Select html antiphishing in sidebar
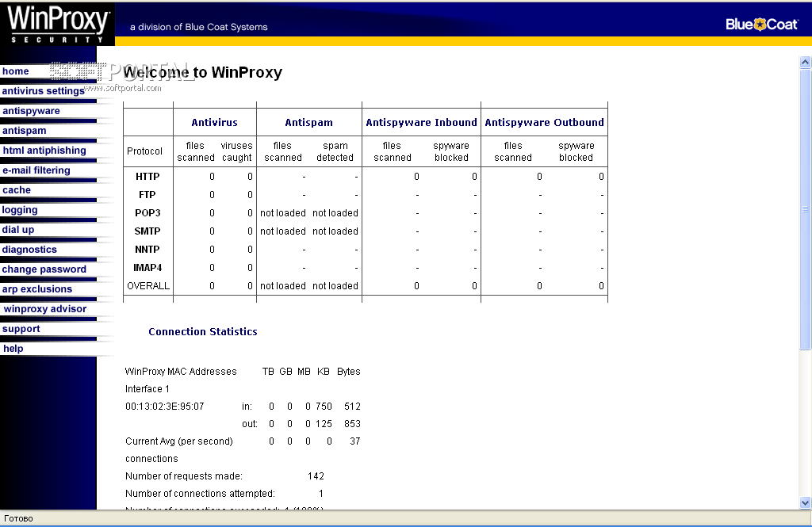Screen dimensions: 812x527 tap(44, 150)
